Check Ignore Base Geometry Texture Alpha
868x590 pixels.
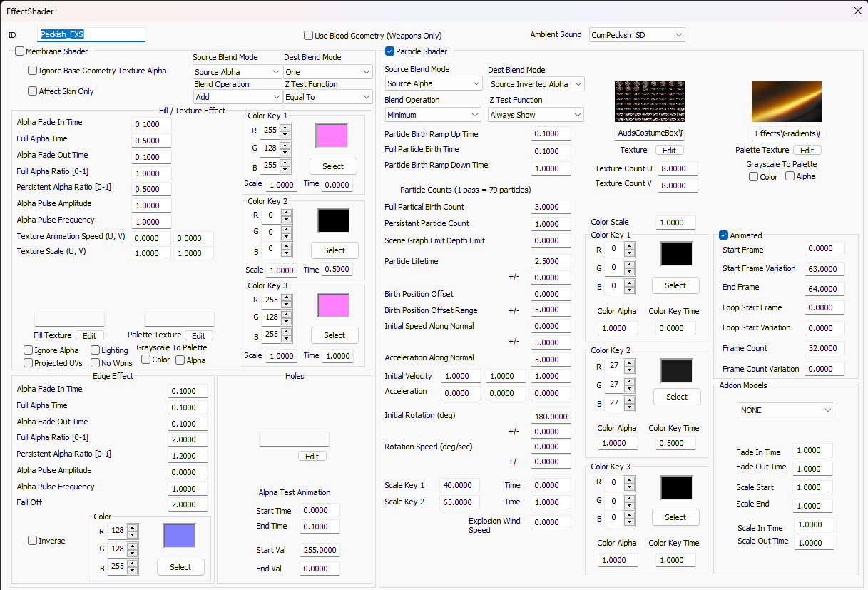coord(33,71)
